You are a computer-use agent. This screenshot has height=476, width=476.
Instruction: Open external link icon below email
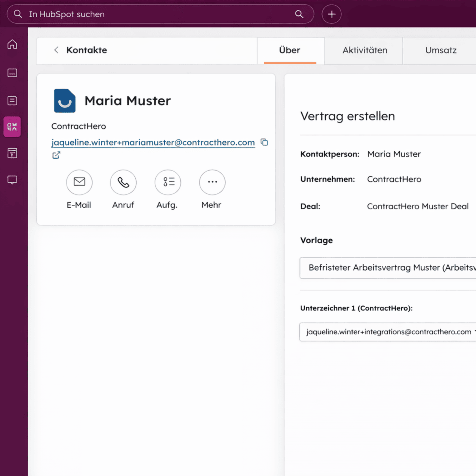56,155
